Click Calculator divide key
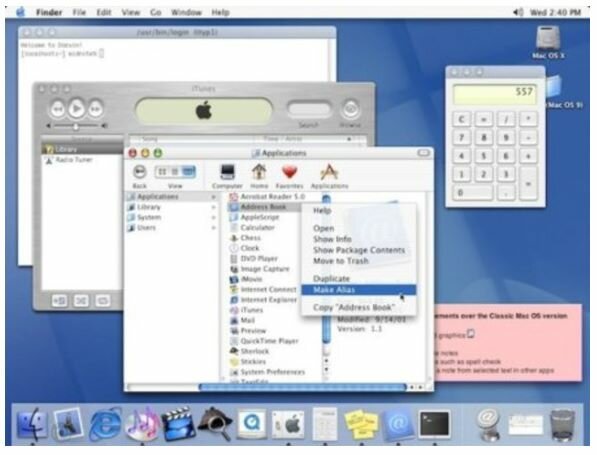The height and width of the screenshot is (455, 597). coord(506,119)
